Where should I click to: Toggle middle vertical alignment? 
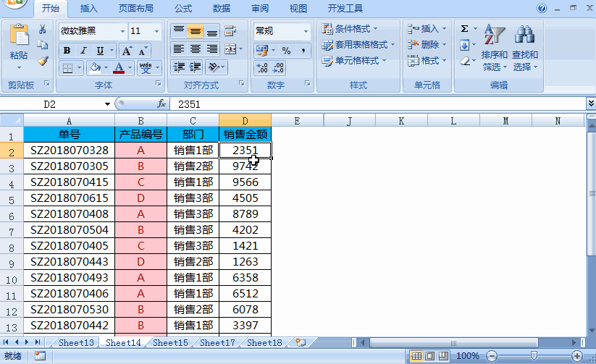click(196, 31)
